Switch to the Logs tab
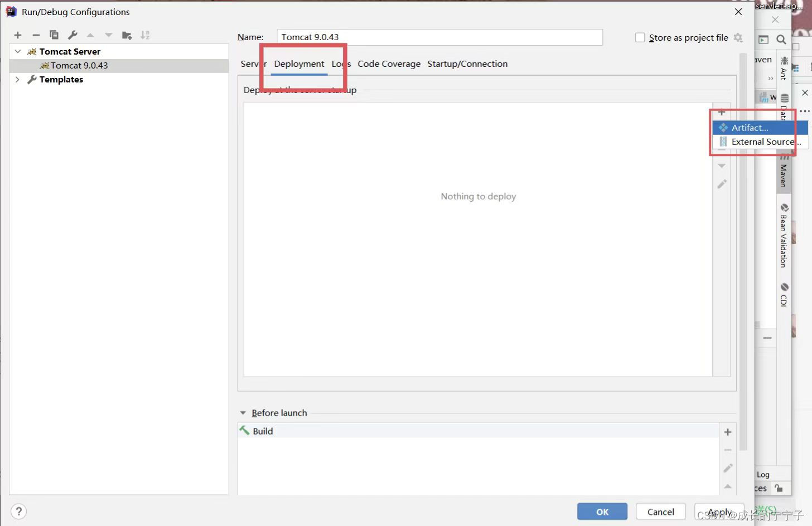 [x=341, y=64]
